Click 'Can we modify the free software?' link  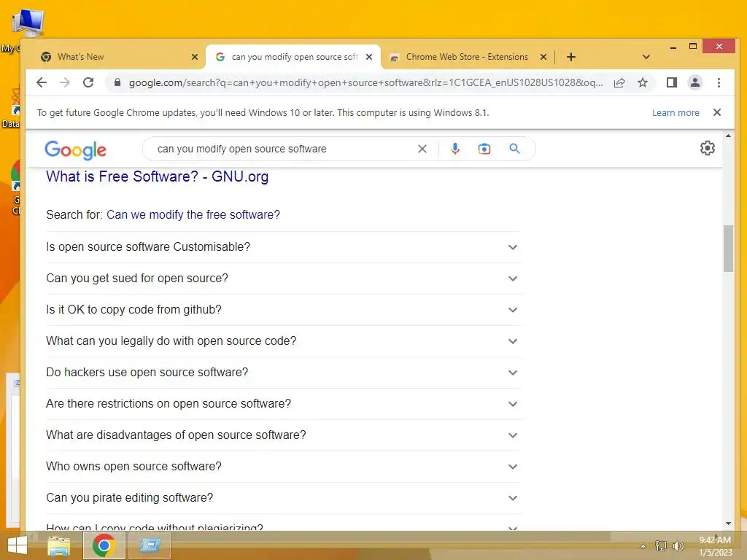[x=193, y=215]
